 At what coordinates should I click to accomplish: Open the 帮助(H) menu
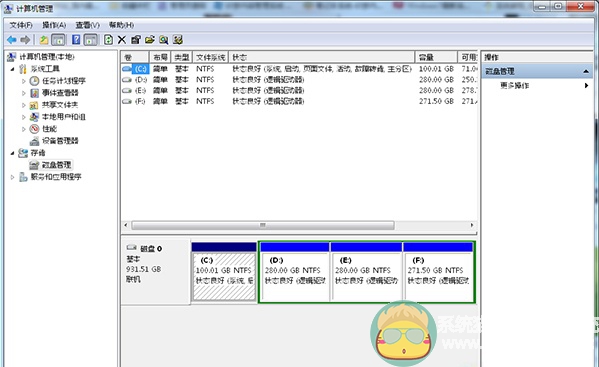point(121,25)
